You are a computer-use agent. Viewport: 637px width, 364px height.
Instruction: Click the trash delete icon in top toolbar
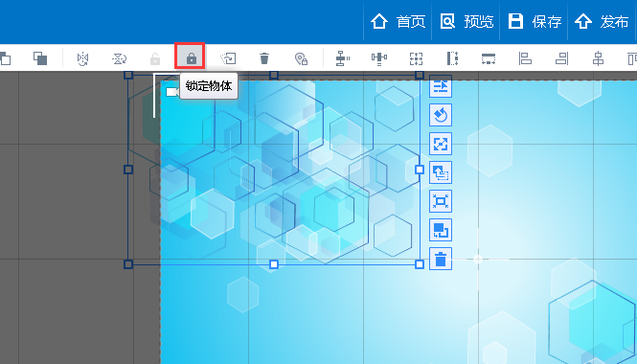(264, 58)
